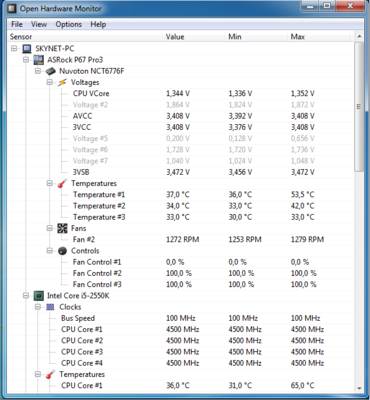Click the Max column header
The height and width of the screenshot is (400, 370).
pyautogui.click(x=319, y=37)
